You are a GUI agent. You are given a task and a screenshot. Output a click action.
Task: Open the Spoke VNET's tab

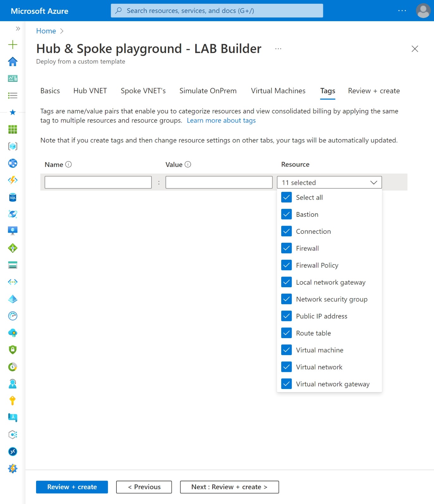(x=143, y=91)
